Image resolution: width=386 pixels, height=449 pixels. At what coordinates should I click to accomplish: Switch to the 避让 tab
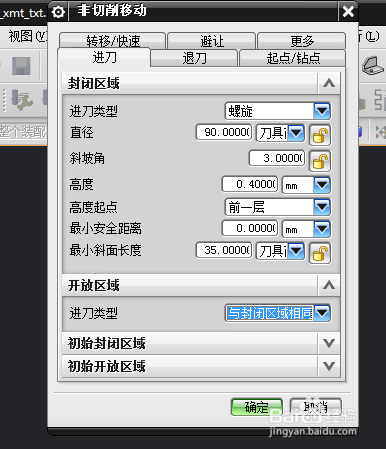[x=212, y=41]
